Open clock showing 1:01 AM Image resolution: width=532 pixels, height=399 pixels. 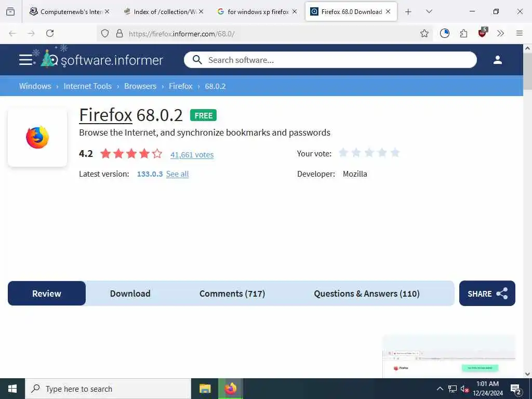click(488, 389)
